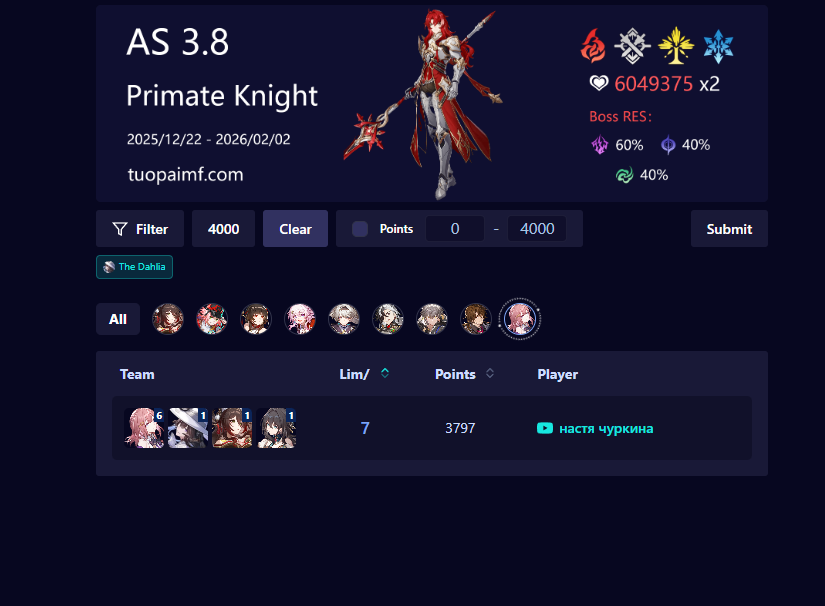The width and height of the screenshot is (825, 606).
Task: Click the light-pink-haired girl avatar filter
Action: [300, 319]
